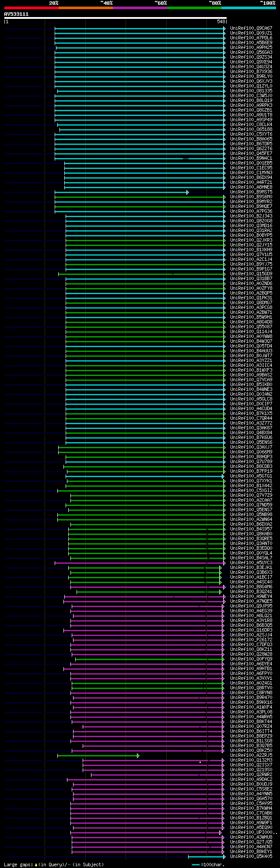
Task: Click the purple alignment bar of UniRef100_A5UYC3
Action: pyautogui.click(x=140, y=563)
